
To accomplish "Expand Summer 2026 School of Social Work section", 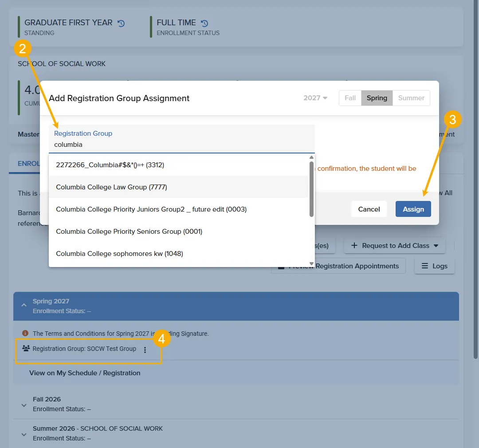I will (x=24, y=434).
